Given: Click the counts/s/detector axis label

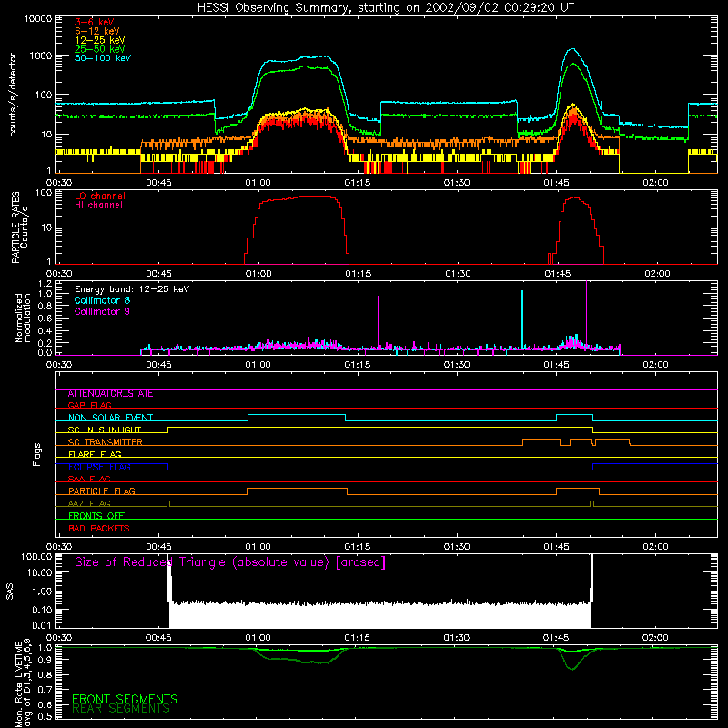Looking at the screenshot, I should [13, 95].
